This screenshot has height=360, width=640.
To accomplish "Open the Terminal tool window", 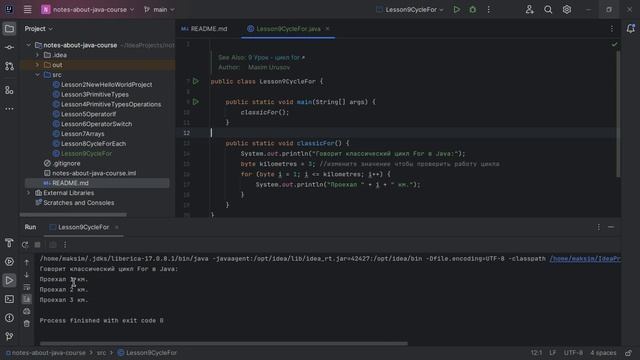I will 9,299.
